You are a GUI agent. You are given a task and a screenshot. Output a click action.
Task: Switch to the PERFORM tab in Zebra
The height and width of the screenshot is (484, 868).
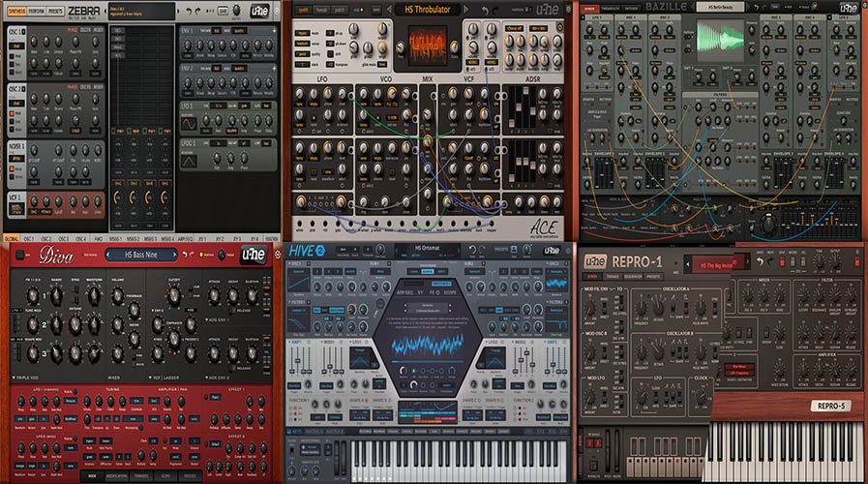click(x=37, y=11)
